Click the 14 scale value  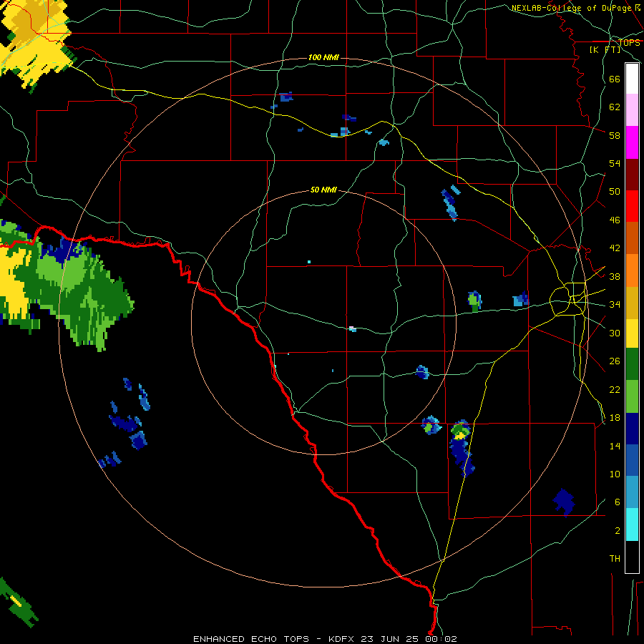pyautogui.click(x=615, y=446)
